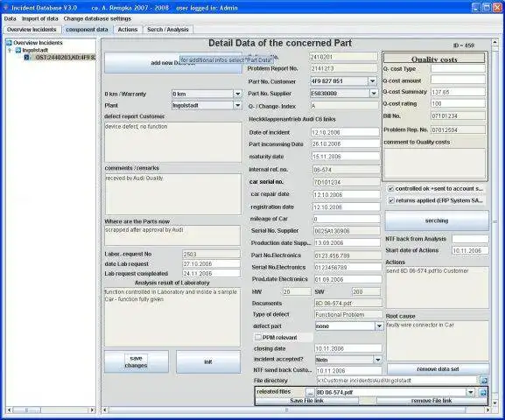Open the Data menu
505x420 pixels.
click(x=10, y=18)
